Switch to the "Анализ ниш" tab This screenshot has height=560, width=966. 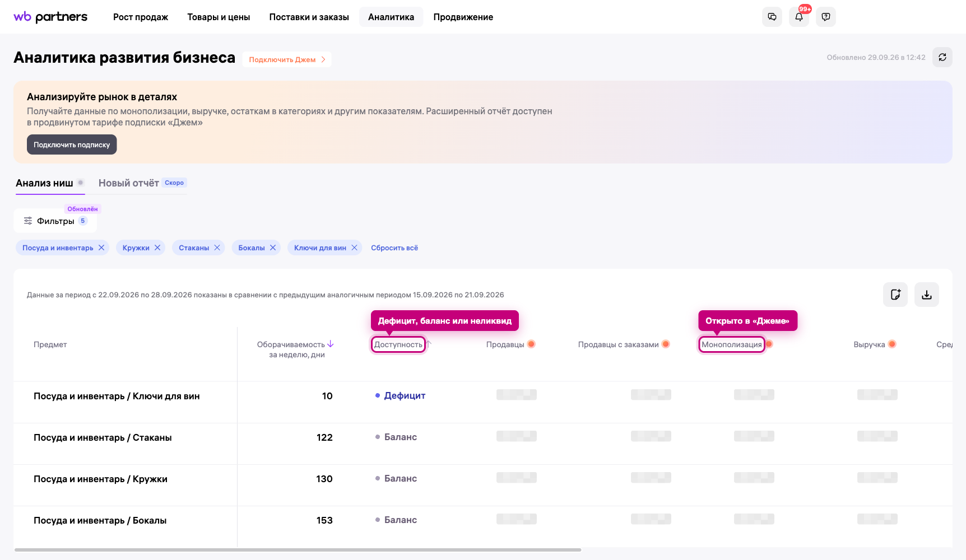pyautogui.click(x=50, y=183)
